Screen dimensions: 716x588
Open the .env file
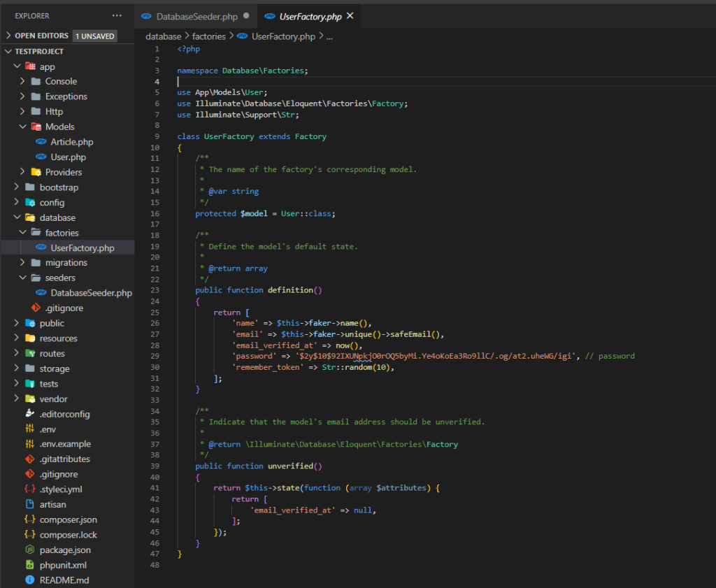[x=48, y=429]
